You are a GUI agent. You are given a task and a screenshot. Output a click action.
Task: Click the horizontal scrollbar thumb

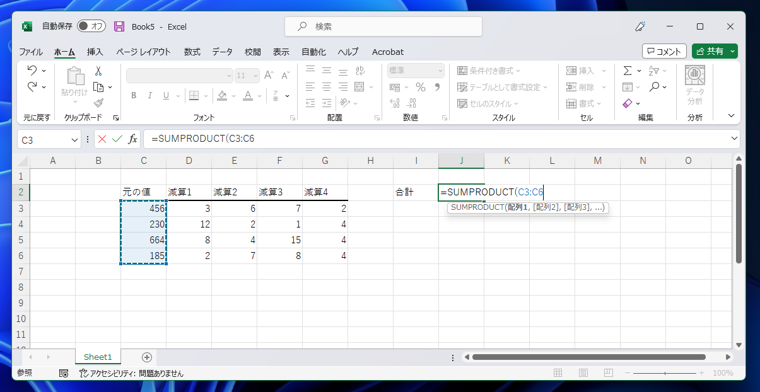point(589,357)
